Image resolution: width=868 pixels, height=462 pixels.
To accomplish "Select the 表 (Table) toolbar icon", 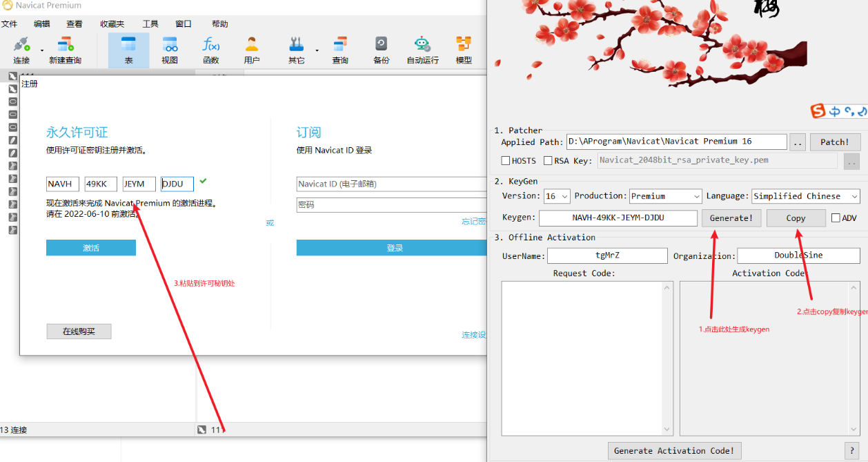I will (x=128, y=50).
